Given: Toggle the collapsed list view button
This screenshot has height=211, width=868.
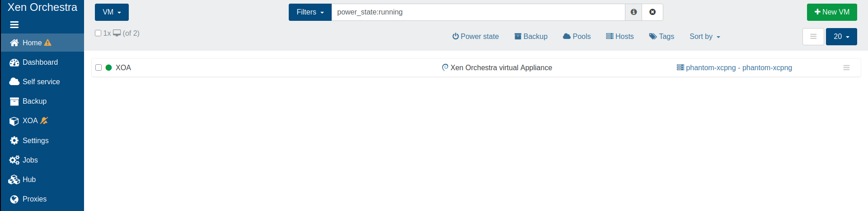Looking at the screenshot, I should pyautogui.click(x=813, y=37).
